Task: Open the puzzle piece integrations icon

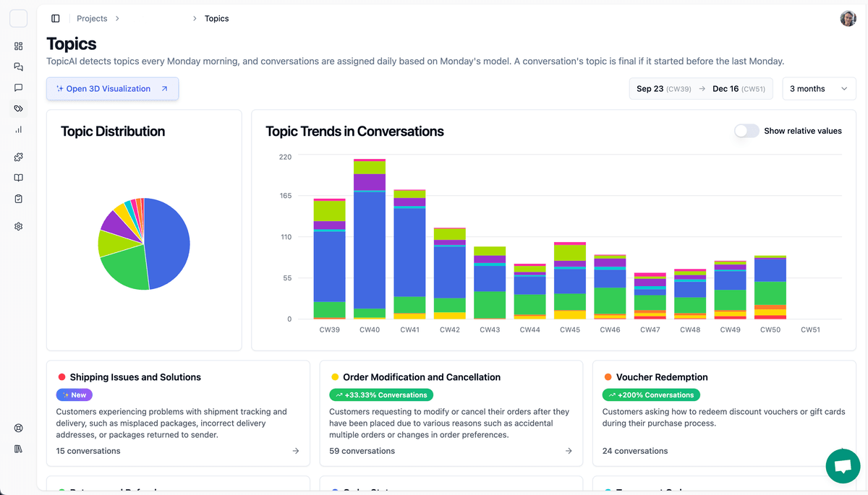Action: (19, 157)
